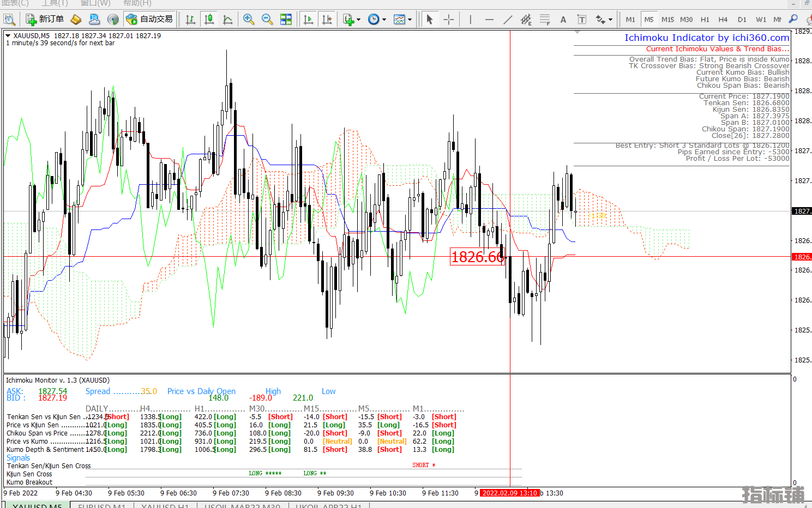Click the red 1826.66 price label
This screenshot has height=508, width=812.
[477, 257]
